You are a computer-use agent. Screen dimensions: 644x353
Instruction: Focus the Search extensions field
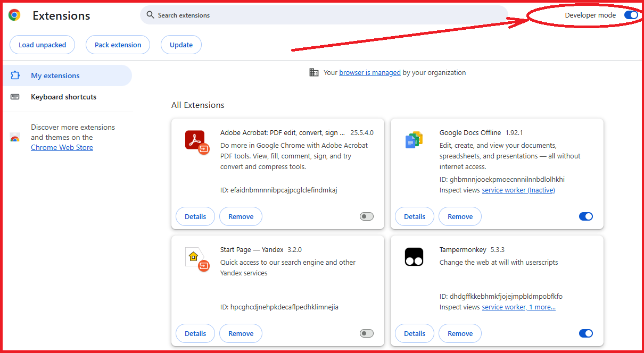(324, 15)
